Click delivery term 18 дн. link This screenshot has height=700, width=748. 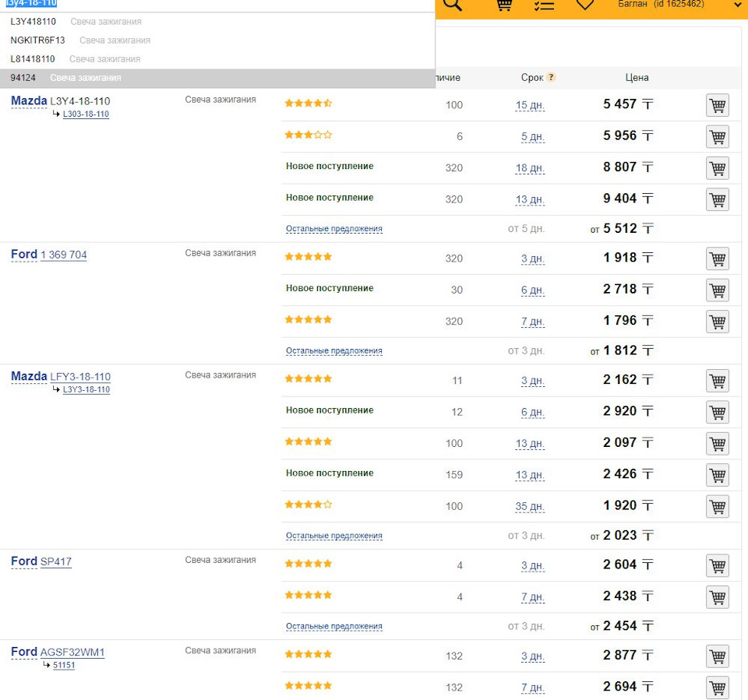[530, 168]
